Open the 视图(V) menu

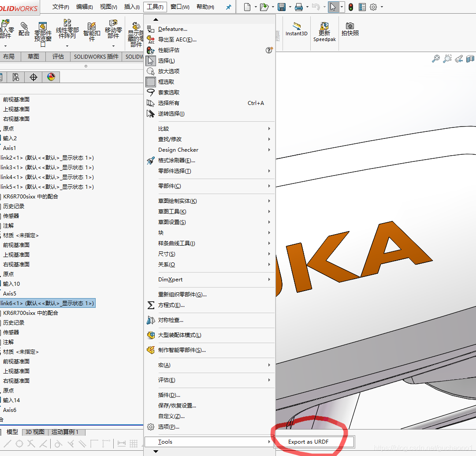click(x=108, y=7)
